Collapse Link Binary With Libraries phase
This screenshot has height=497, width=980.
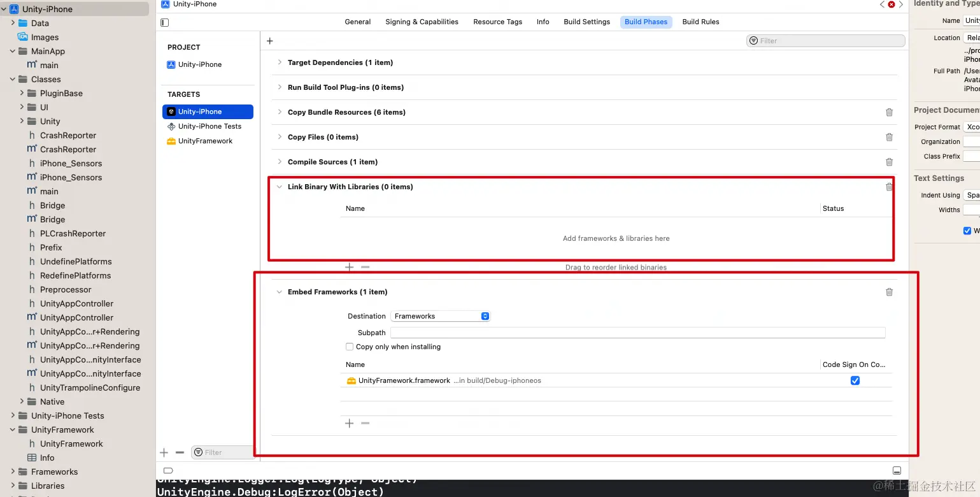click(280, 187)
